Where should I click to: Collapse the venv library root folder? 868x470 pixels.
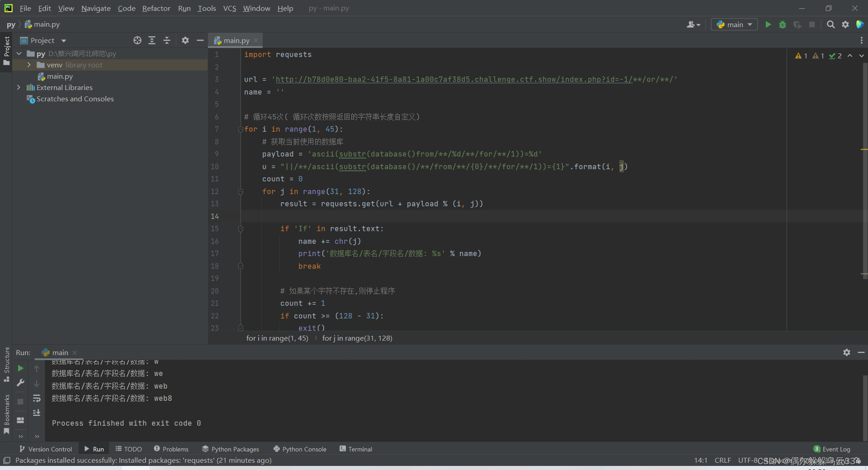pos(28,65)
